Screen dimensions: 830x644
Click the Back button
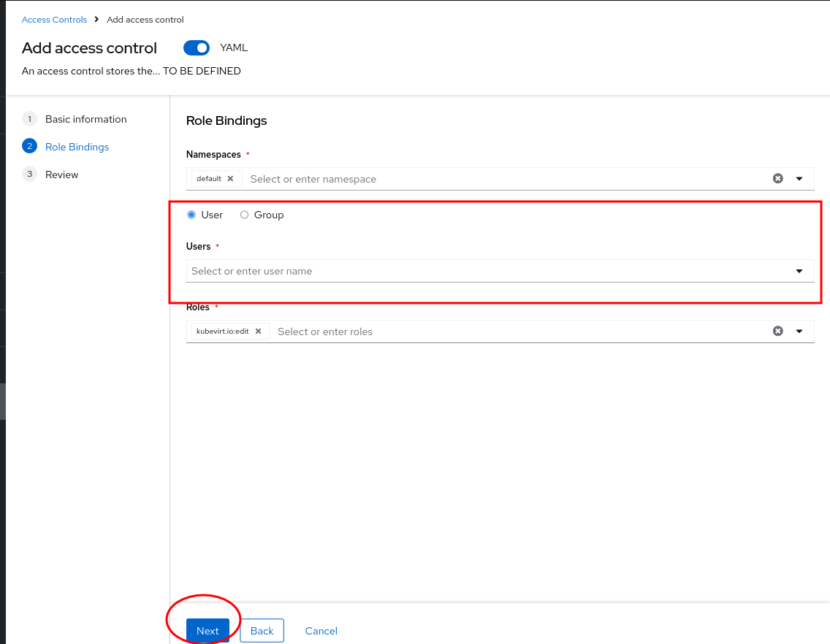(262, 631)
